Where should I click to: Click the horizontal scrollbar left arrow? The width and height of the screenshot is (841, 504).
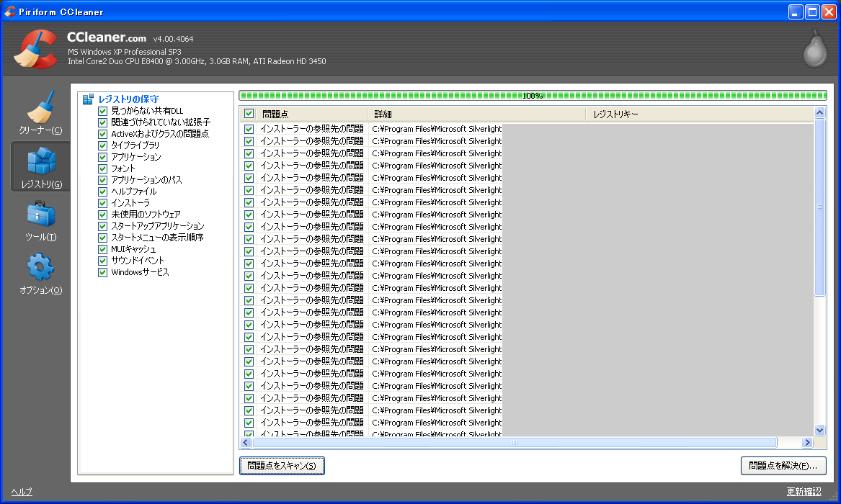click(246, 442)
